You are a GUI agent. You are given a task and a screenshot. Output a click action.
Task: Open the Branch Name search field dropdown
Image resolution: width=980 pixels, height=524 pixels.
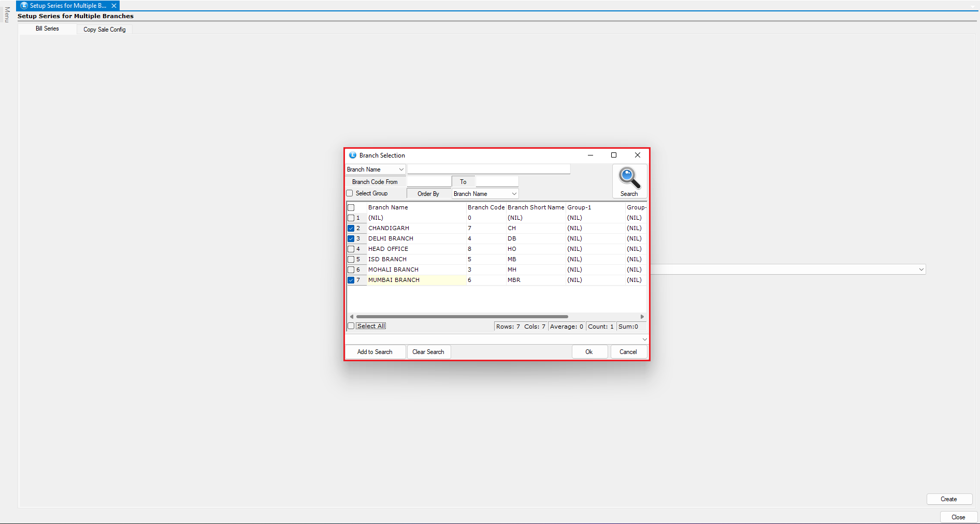click(401, 169)
